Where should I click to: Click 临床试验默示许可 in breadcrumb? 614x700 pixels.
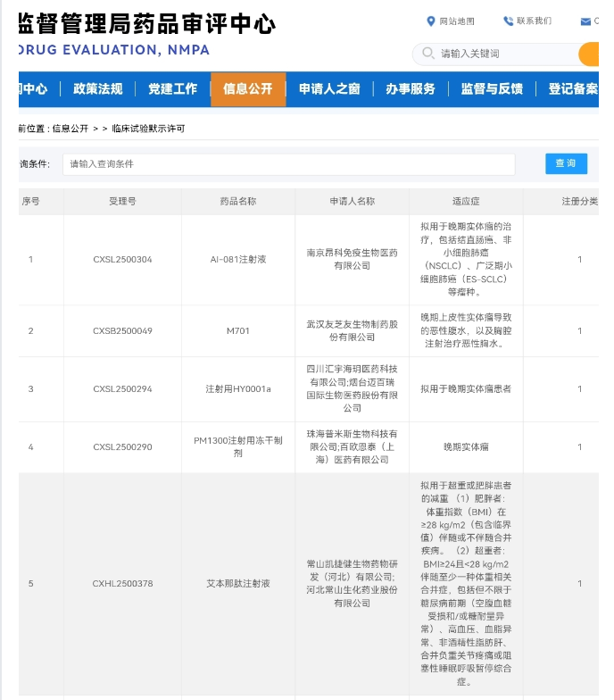[x=148, y=129]
